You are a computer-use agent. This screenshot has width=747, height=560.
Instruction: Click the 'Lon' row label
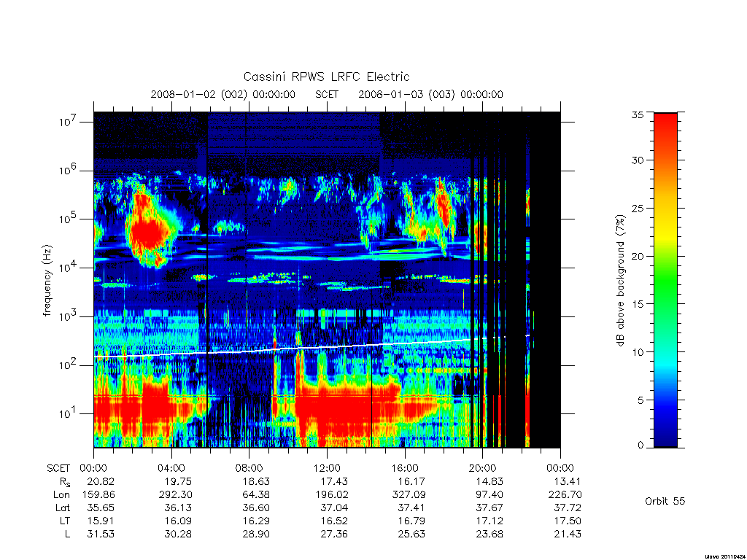61,495
